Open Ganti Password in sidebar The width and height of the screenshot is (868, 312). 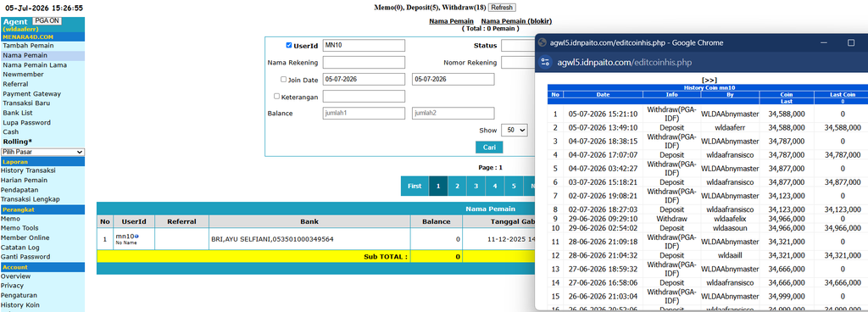[x=25, y=257]
